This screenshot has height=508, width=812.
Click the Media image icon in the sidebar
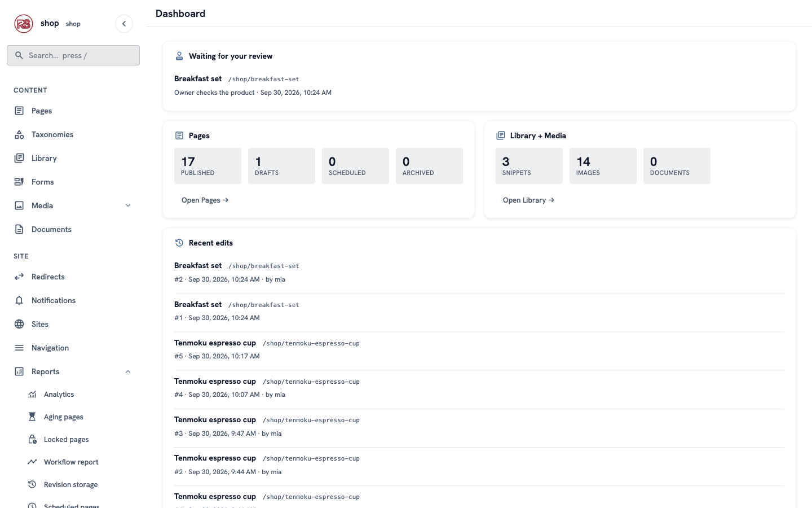[x=19, y=205]
